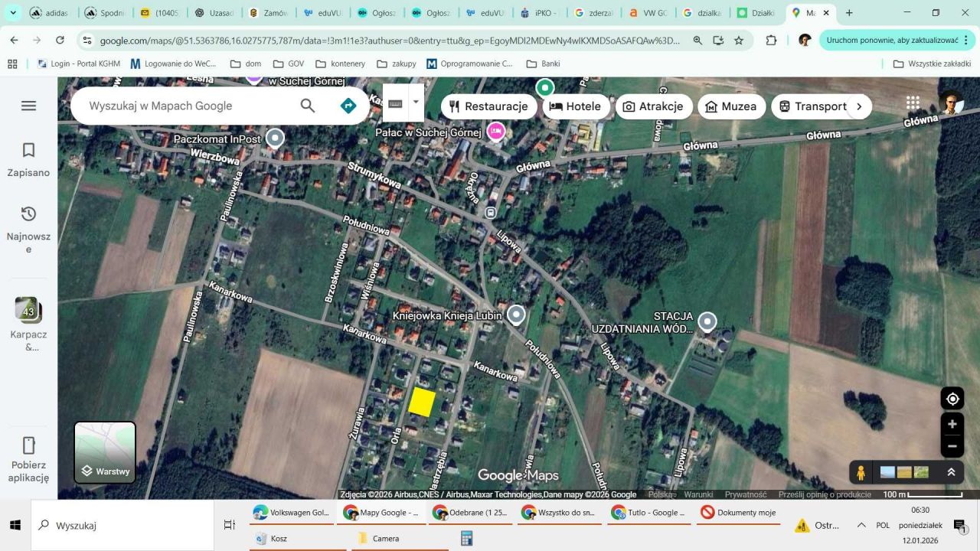
Task: Open the keyboard input dropdown arrow
Action: 414,102
